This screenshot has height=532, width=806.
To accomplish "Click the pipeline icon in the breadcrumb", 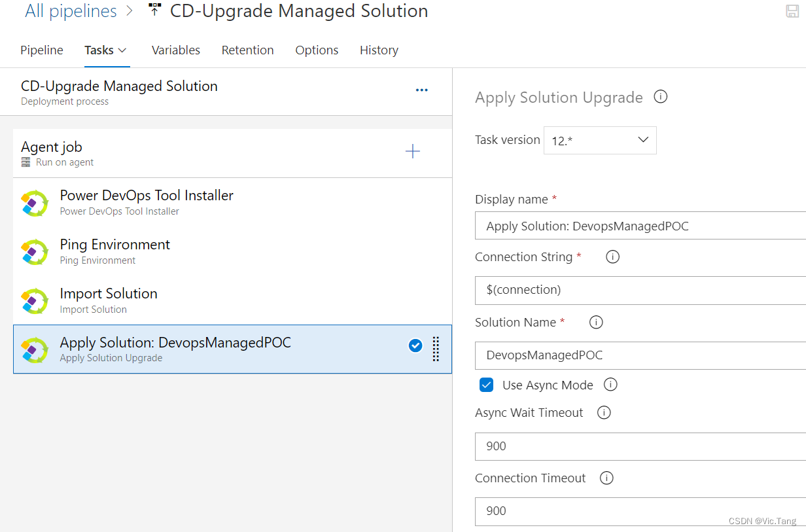I will coord(154,9).
